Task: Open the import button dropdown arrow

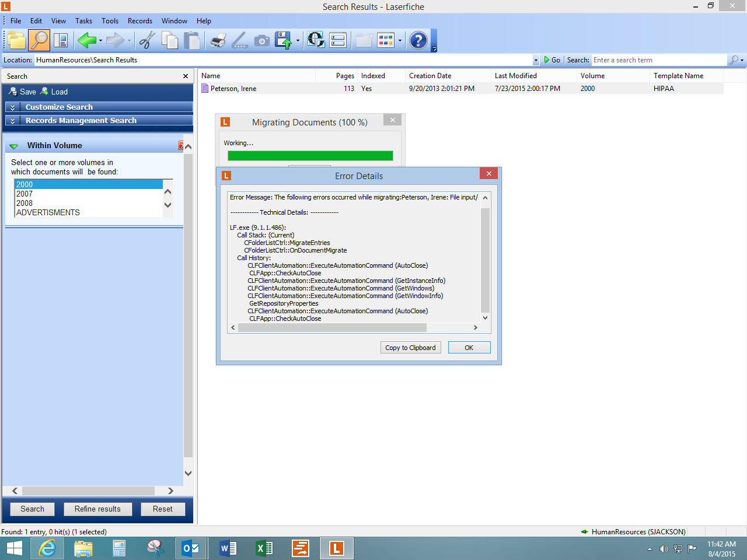Action: 298,41
